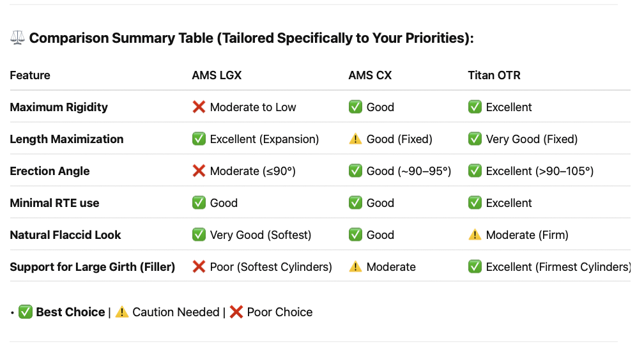Click warning icon beside Moderate (Firm)
The height and width of the screenshot is (352, 644).
click(x=475, y=235)
